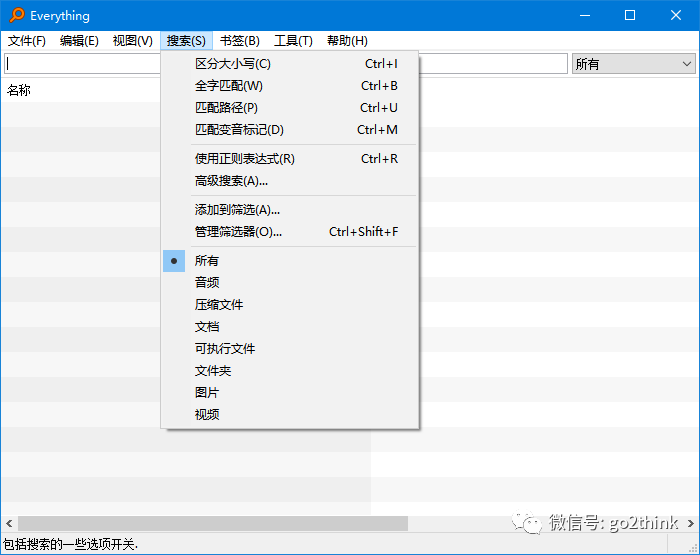Open 管理筛选器(O)... menu entry
This screenshot has width=700, height=555.
click(290, 232)
